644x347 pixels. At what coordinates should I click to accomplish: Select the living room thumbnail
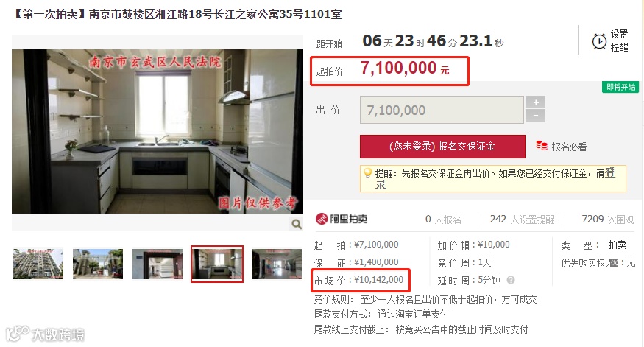click(277, 264)
